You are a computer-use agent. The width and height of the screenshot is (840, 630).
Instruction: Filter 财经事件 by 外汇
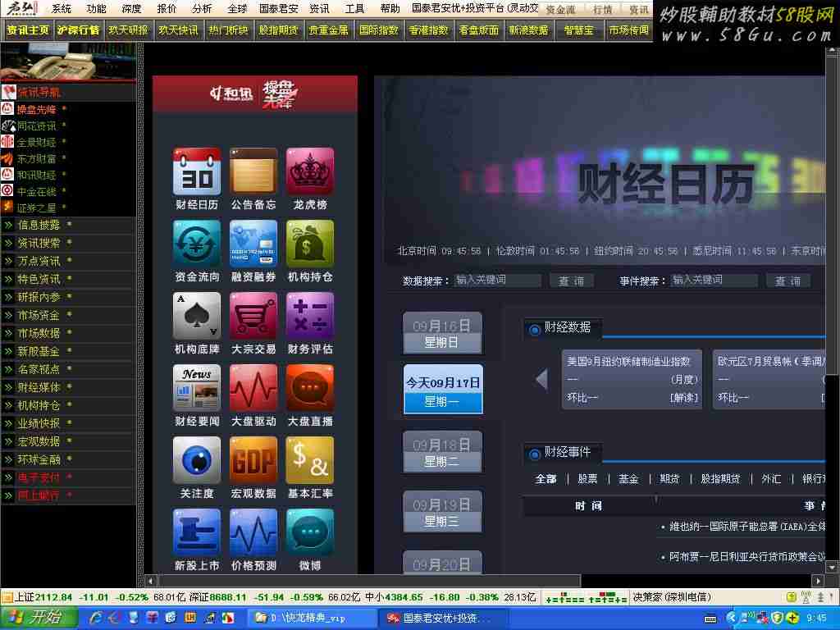coord(771,479)
